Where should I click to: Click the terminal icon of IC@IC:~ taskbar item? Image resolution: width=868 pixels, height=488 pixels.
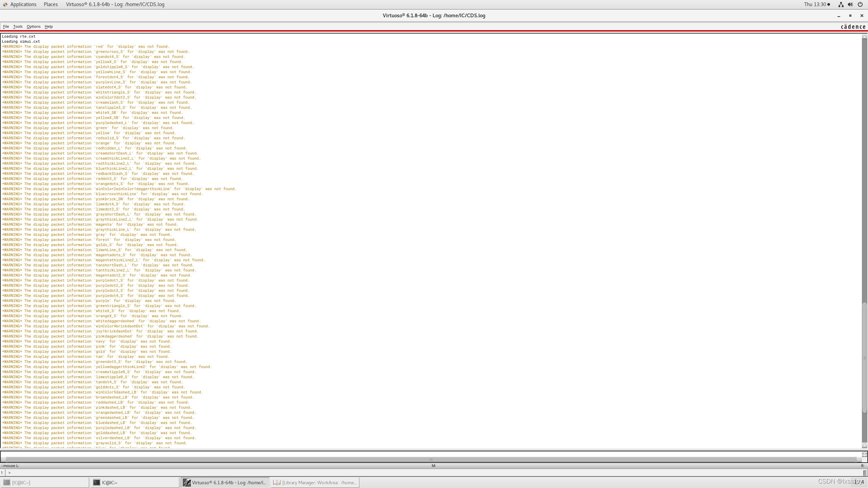(97, 483)
